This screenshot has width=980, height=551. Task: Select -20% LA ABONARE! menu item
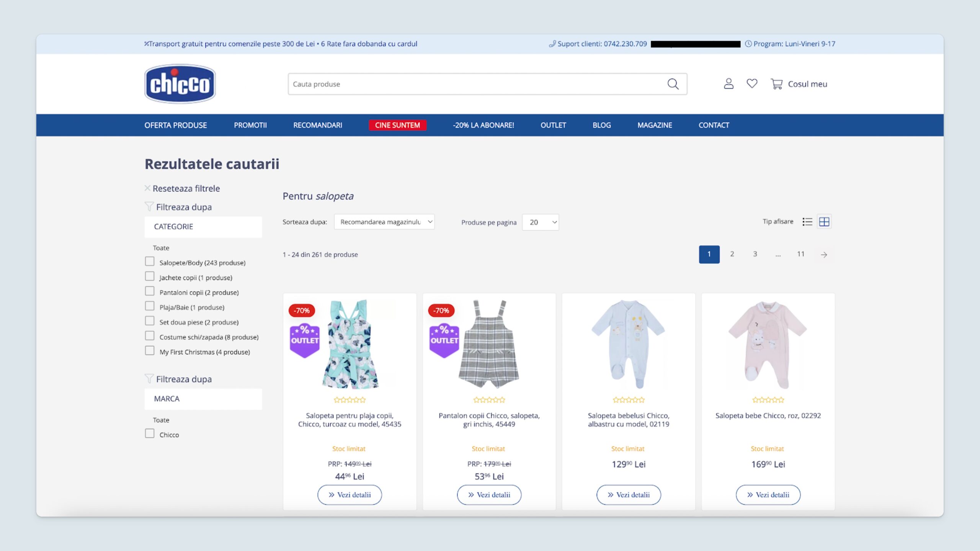pos(483,125)
